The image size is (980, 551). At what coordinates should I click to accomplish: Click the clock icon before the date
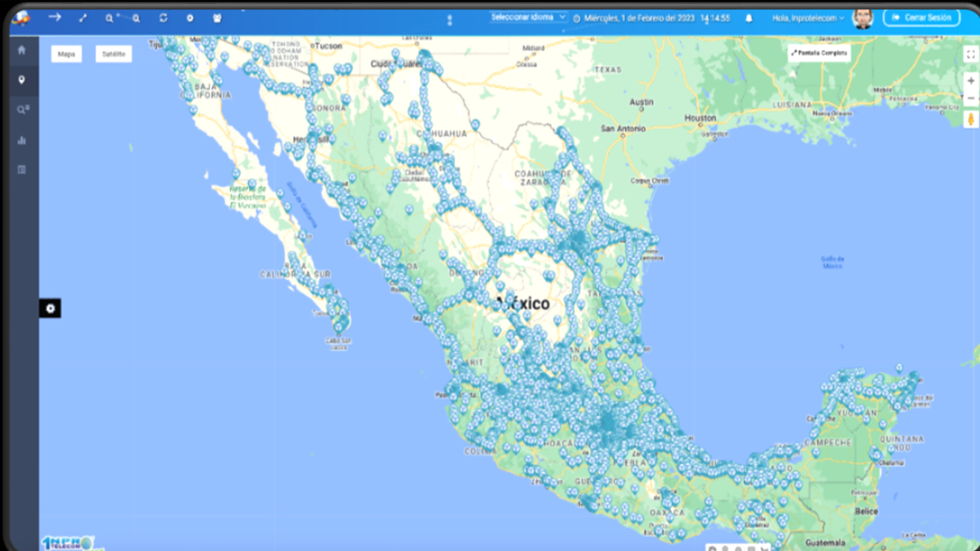(577, 19)
